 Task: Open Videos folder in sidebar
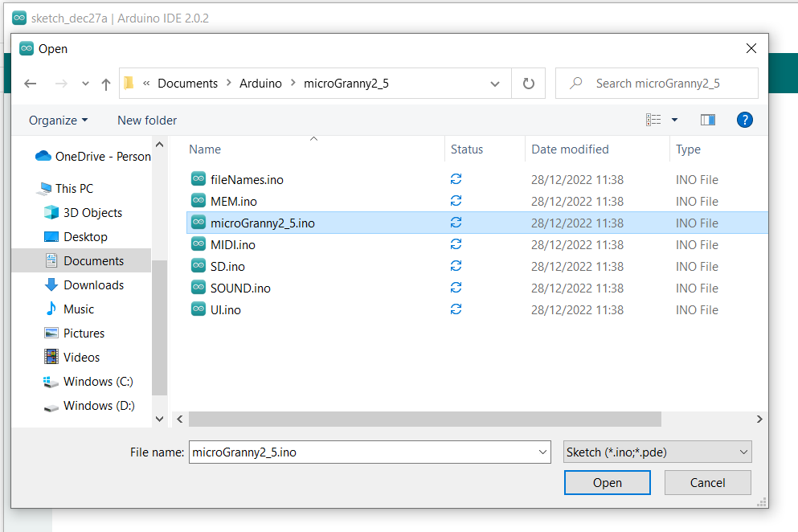pos(72,358)
